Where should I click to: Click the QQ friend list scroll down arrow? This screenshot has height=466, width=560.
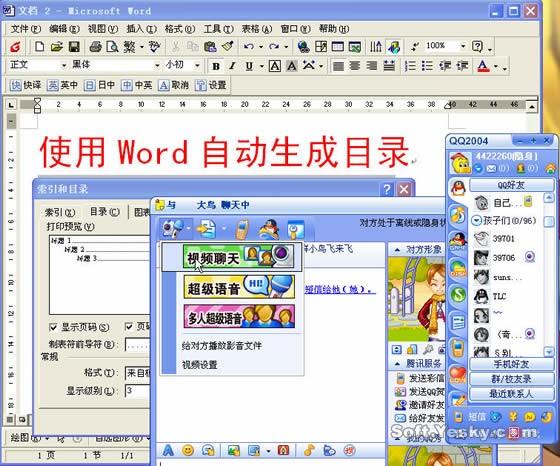[549, 352]
